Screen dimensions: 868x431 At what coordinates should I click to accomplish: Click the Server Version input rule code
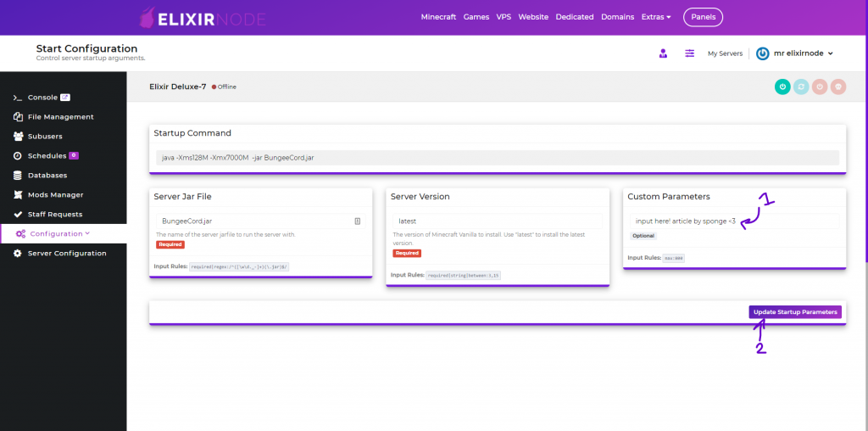464,276
